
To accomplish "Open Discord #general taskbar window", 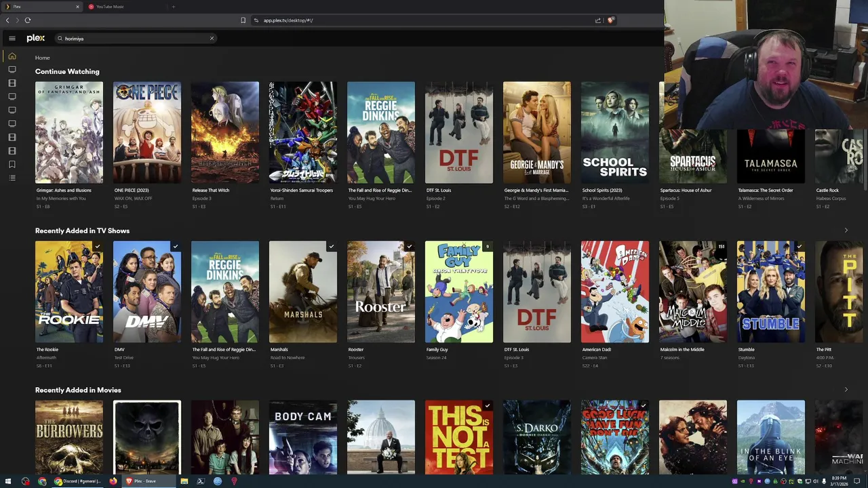I will (77, 481).
